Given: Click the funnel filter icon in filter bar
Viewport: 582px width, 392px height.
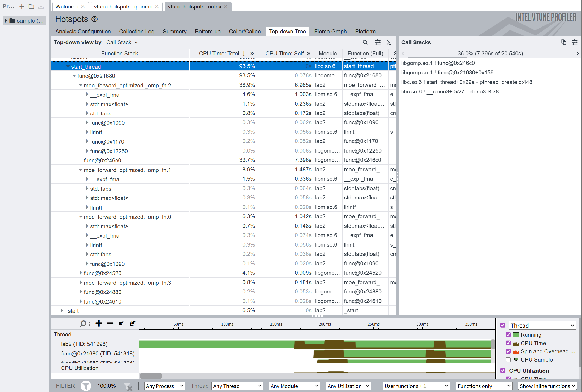Looking at the screenshot, I should tap(86, 386).
